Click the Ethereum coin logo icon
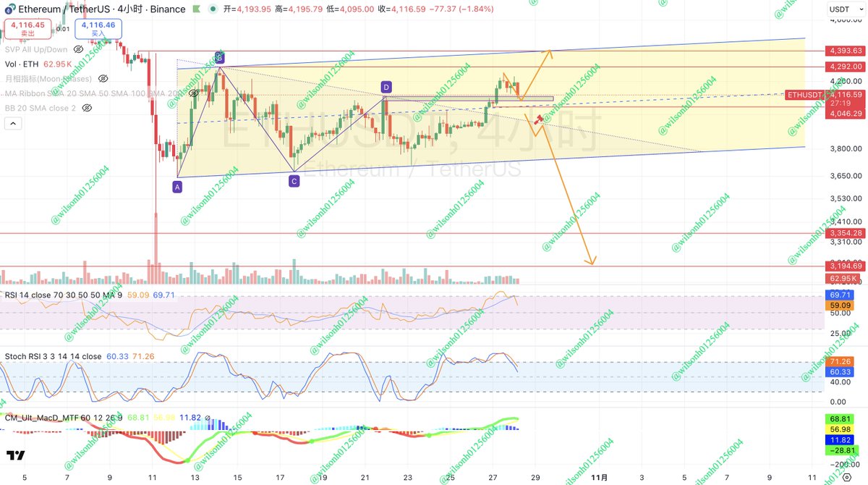Viewport: 868px width, 485px height. (x=9, y=9)
